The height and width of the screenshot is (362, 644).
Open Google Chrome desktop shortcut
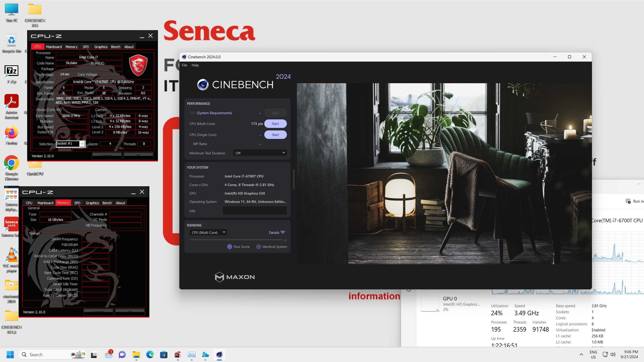[x=12, y=168]
